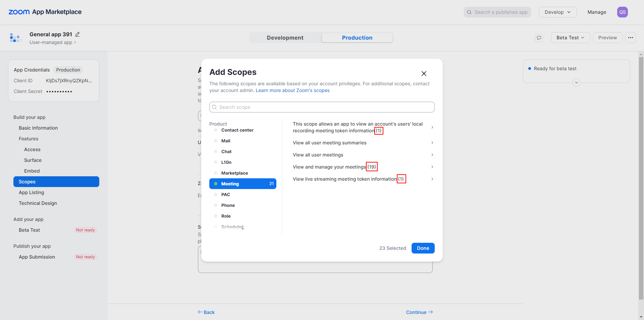
Task: Switch to the Development tab
Action: point(285,38)
